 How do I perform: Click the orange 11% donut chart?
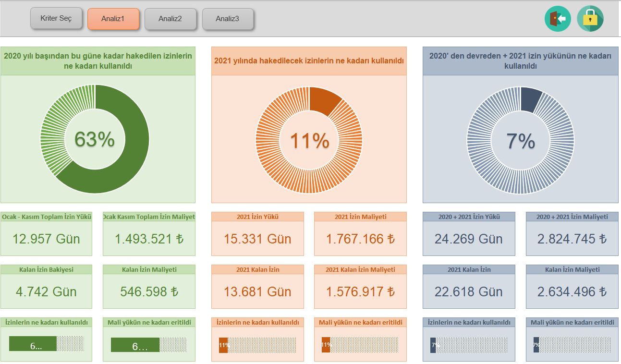coord(309,141)
